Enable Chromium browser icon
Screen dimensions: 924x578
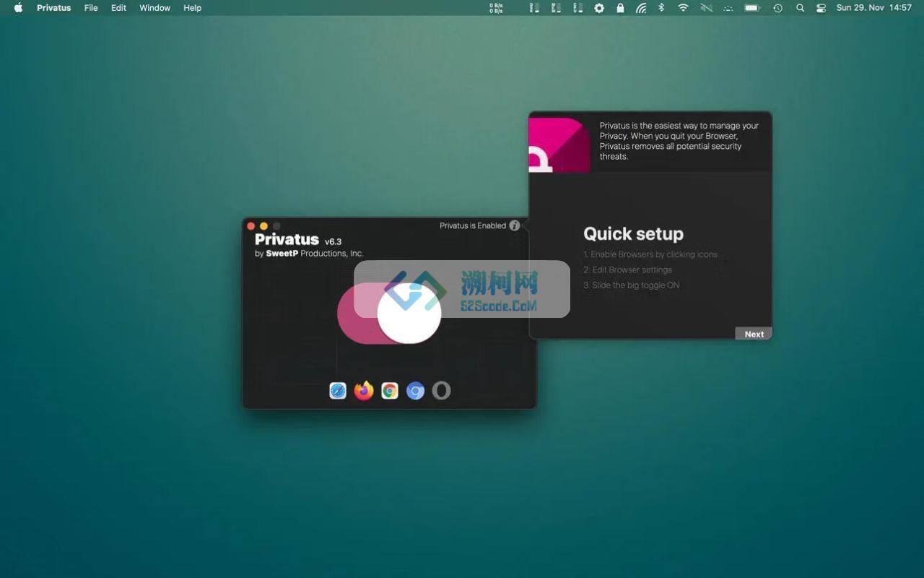[415, 391]
